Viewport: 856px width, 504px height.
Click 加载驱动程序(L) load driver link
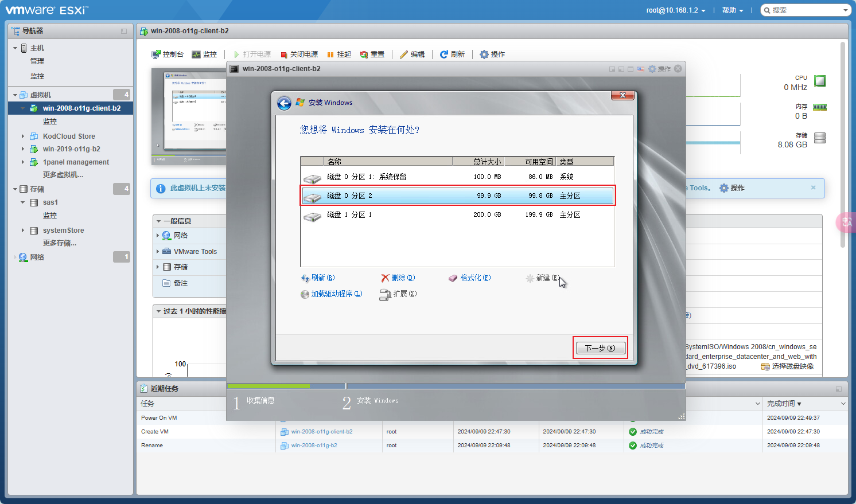pyautogui.click(x=332, y=294)
